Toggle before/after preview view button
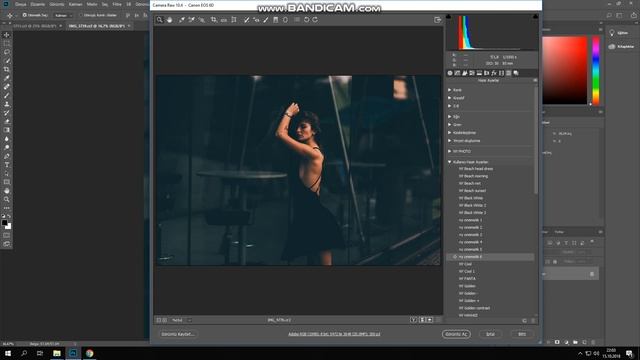 coord(413,320)
